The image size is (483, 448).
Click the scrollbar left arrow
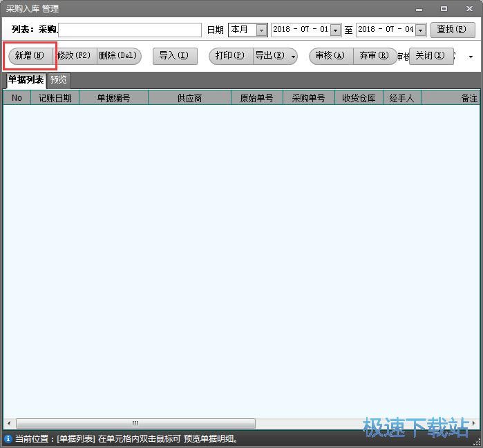9,423
